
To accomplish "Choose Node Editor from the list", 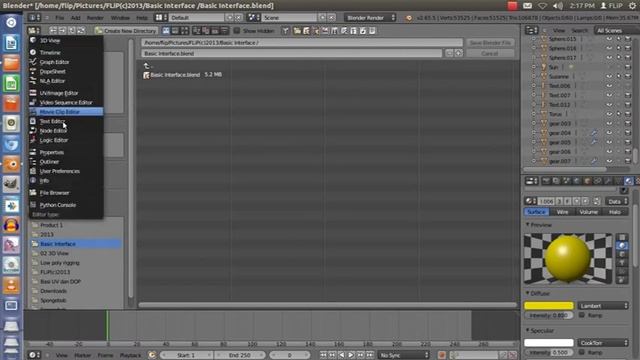I will 65,131.
